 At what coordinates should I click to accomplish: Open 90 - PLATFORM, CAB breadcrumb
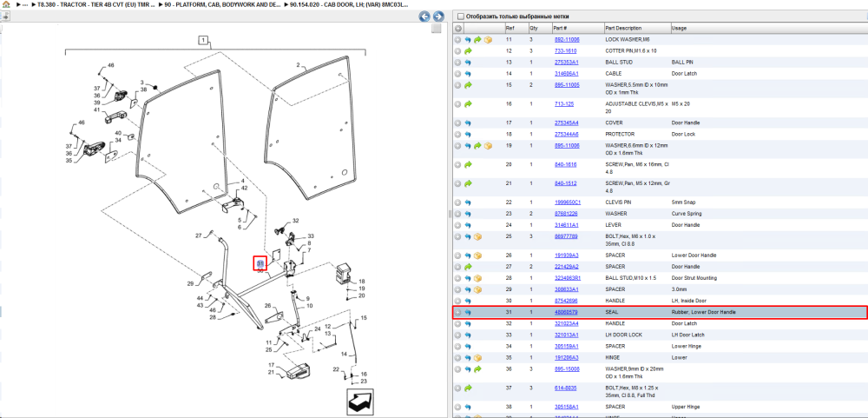(x=221, y=3)
